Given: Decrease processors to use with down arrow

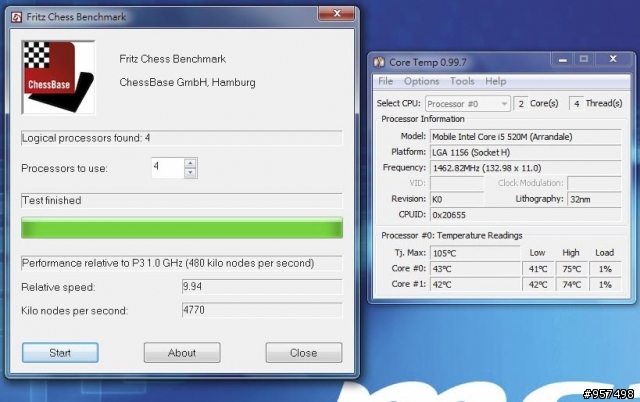Looking at the screenshot, I should [x=190, y=173].
